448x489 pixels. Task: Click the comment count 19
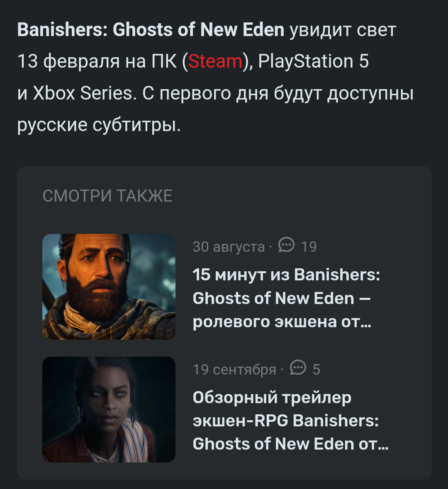point(309,247)
